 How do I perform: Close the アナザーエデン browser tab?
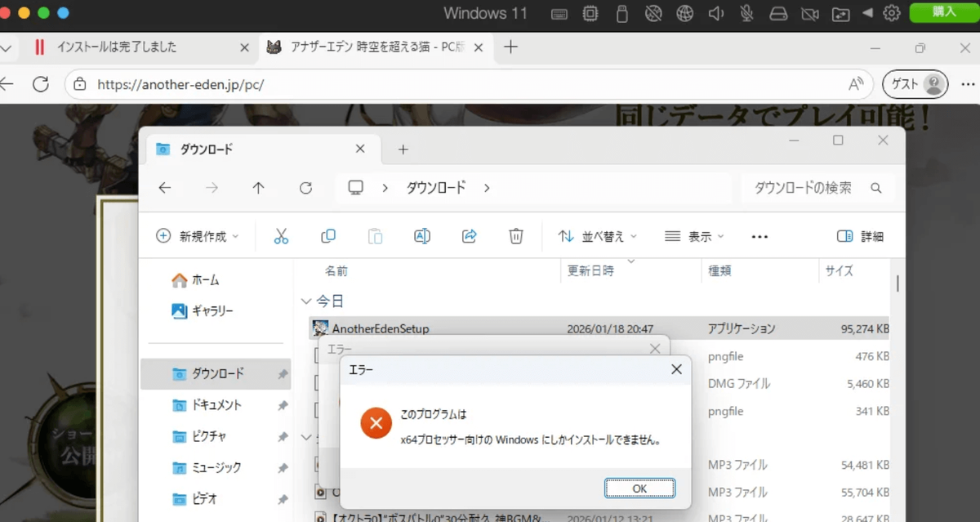coord(479,47)
